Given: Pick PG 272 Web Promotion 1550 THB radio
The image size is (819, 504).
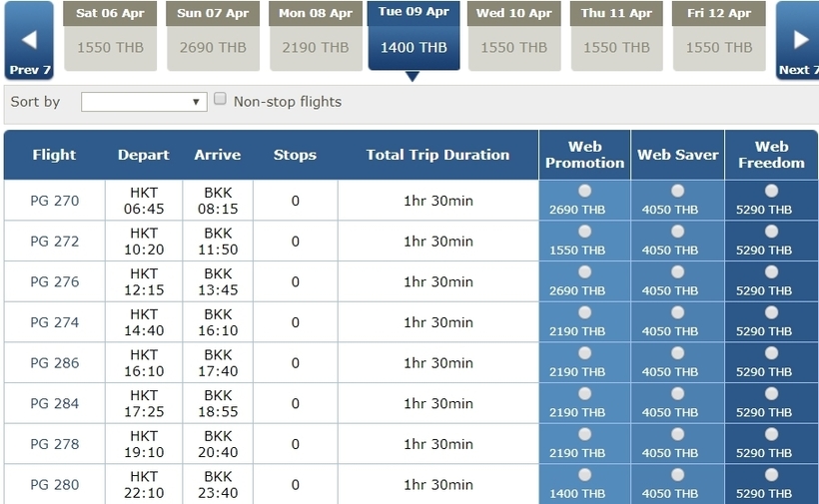Looking at the screenshot, I should [584, 232].
